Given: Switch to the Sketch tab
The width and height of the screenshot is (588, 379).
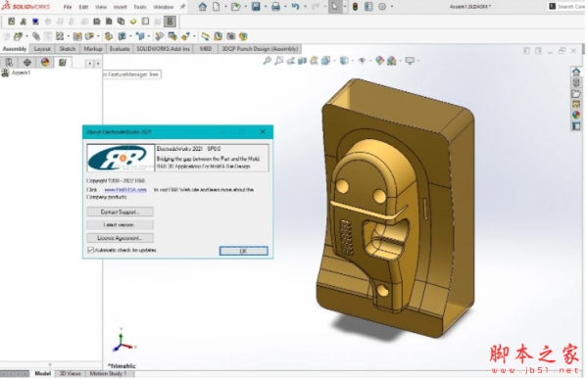Looking at the screenshot, I should (68, 49).
